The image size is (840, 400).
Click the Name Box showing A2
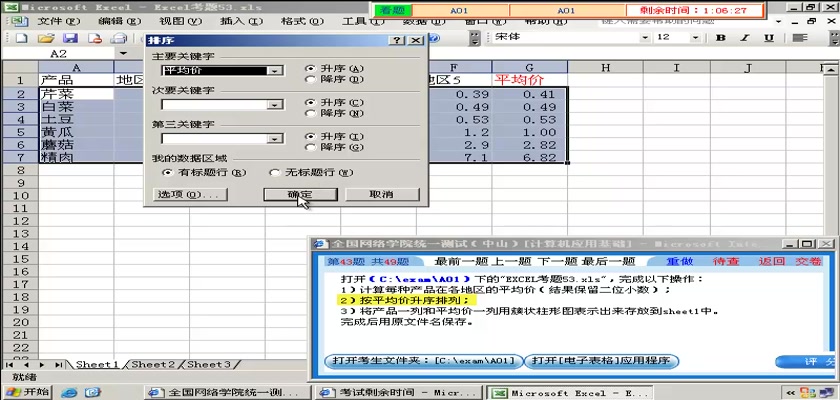pos(58,54)
